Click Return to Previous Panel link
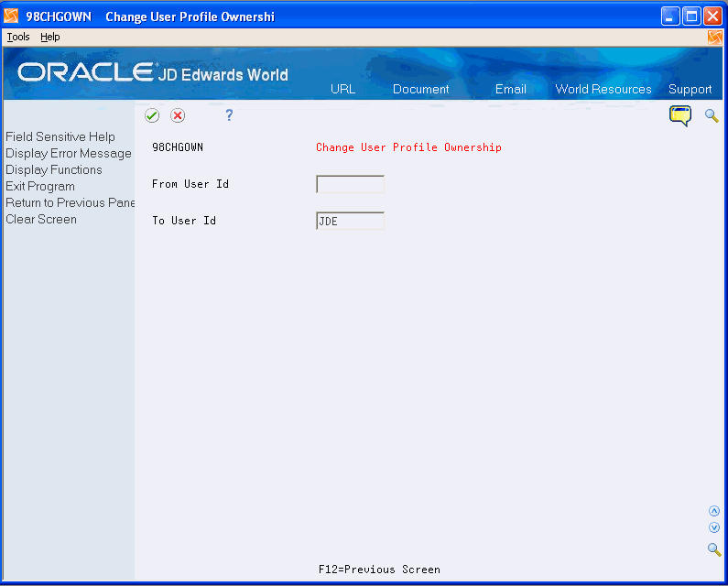 click(71, 202)
